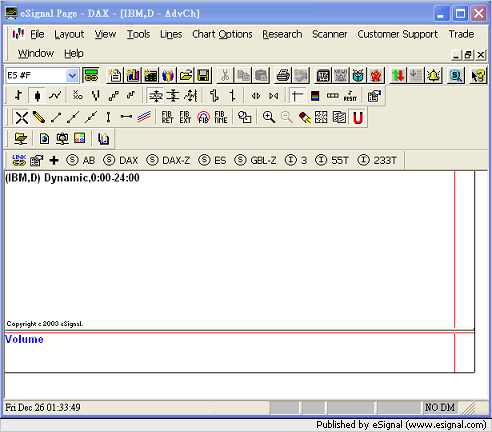Click the Print icon
The image size is (492, 432).
click(283, 75)
